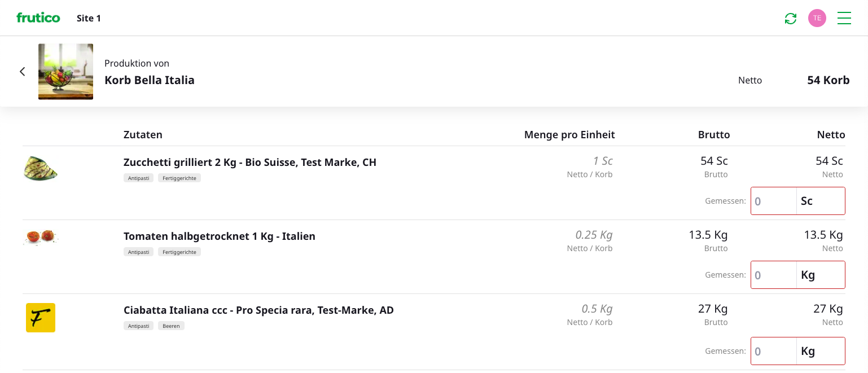Click the green refresh sync icon
868x373 pixels.
(791, 19)
